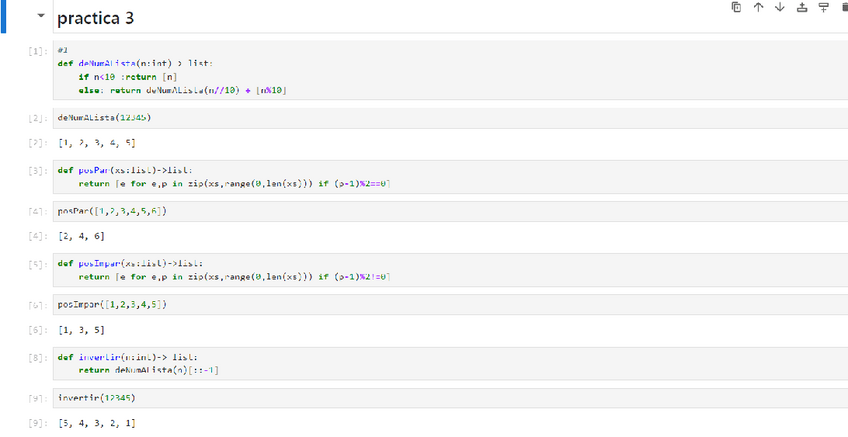
Task: Collapse the 'practica 3' heading section
Action: coord(40,17)
